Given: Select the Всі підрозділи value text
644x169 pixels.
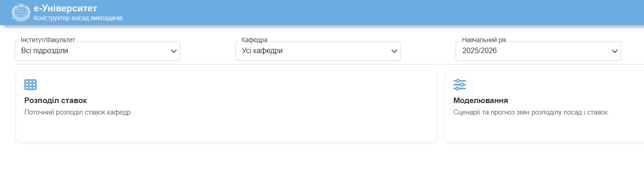Looking at the screenshot, I should coord(45,51).
